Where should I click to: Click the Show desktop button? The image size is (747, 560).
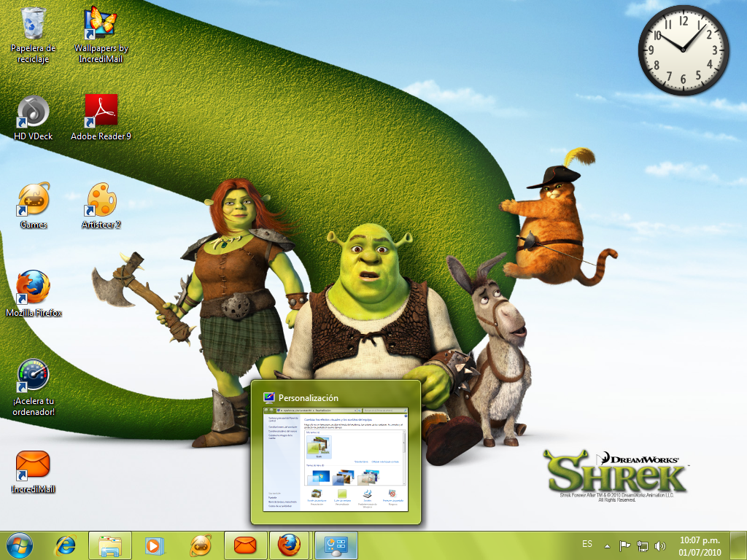pos(740,545)
